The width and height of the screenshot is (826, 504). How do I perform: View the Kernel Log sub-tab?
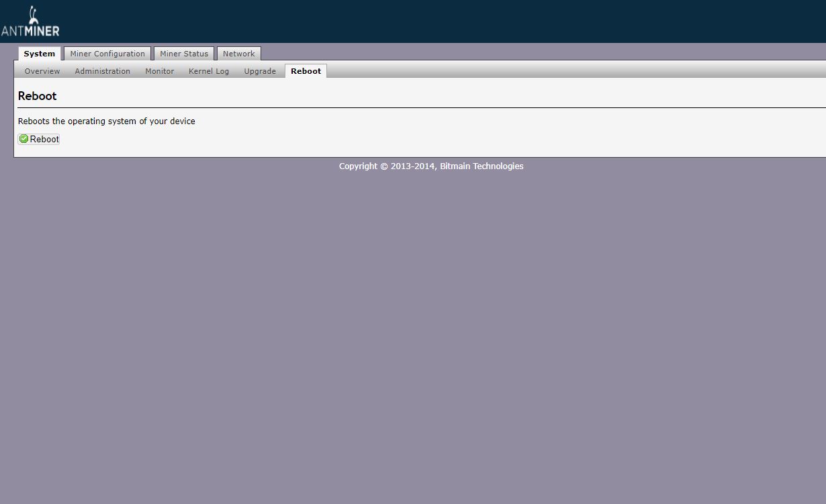click(209, 71)
